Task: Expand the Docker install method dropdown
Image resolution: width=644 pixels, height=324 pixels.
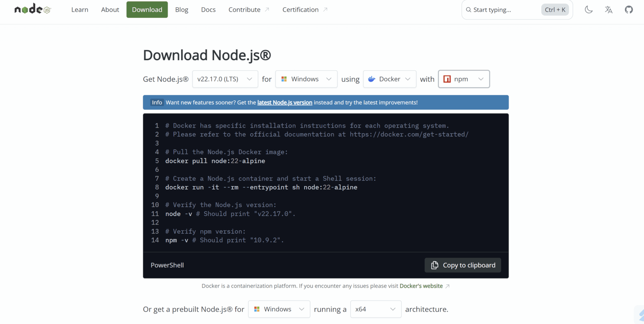Action: [x=390, y=79]
